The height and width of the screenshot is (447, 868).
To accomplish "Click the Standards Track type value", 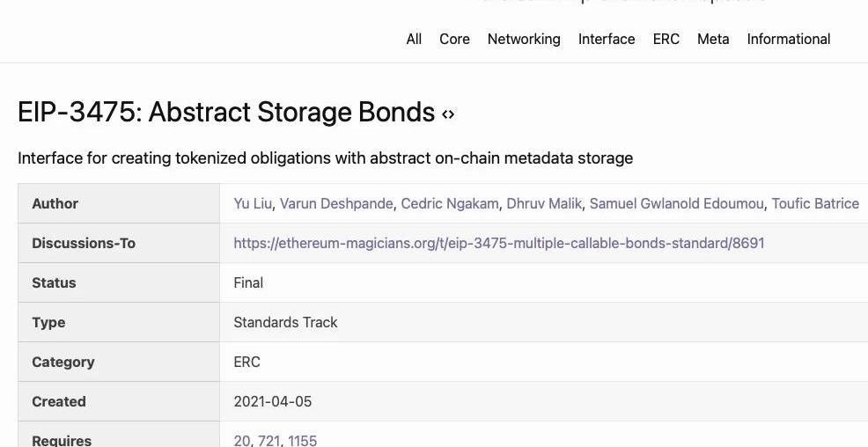I will click(x=285, y=322).
